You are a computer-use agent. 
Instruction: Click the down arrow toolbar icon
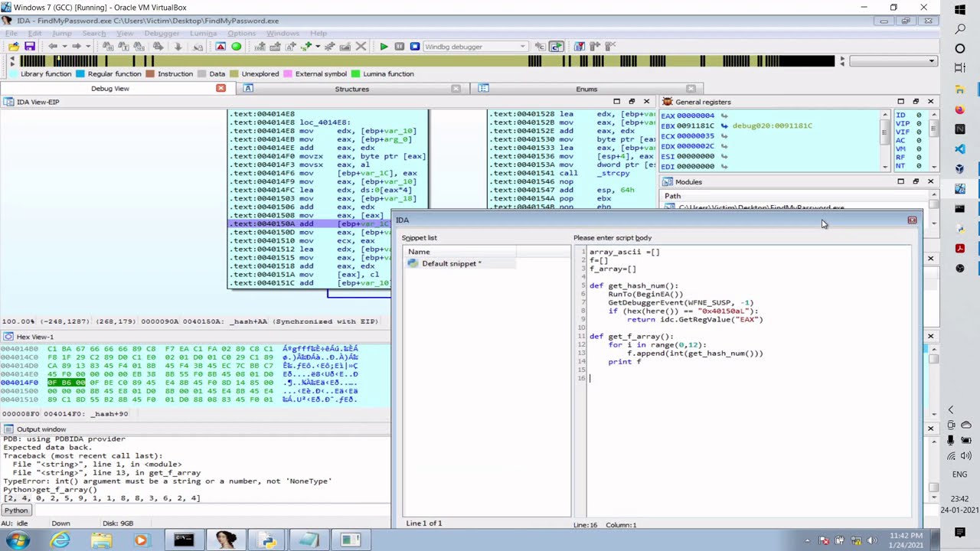(x=178, y=47)
